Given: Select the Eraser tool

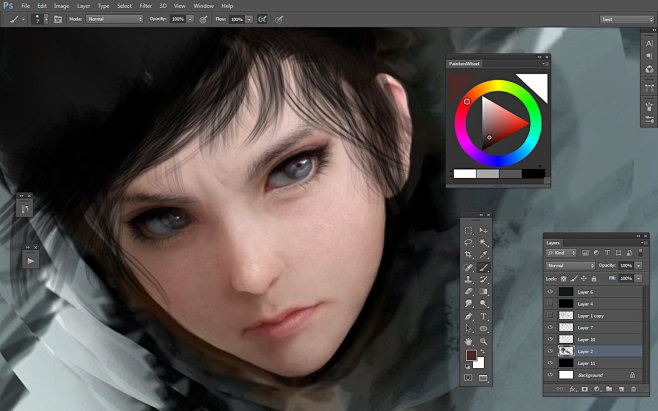Looking at the screenshot, I should tap(469, 291).
